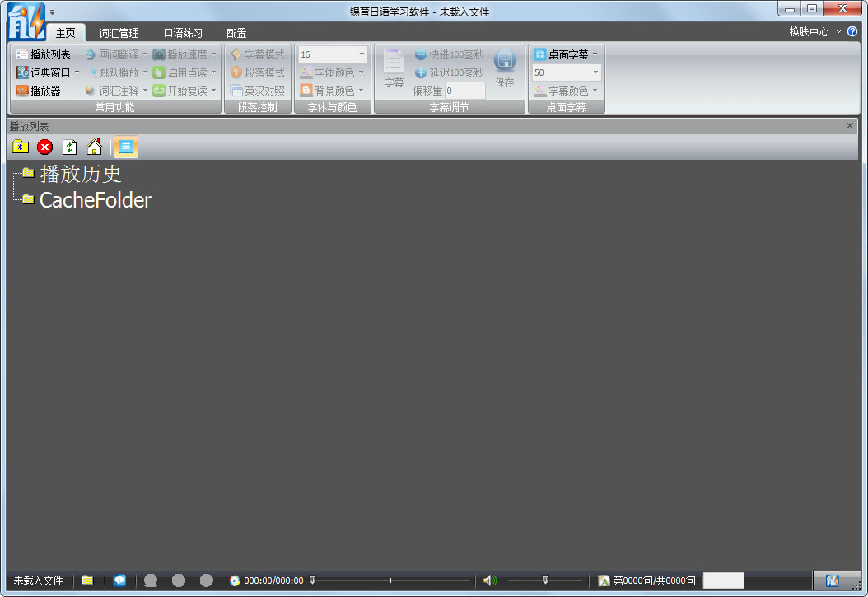This screenshot has height=597, width=868.
Task: Switch to the 主页 home tab
Action: click(65, 33)
